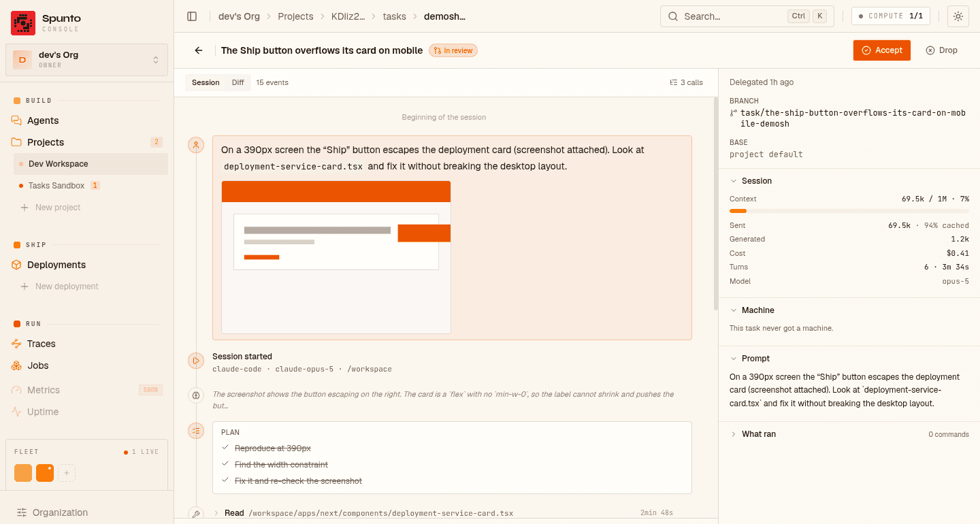Click the Projects breadcrumb

tap(295, 16)
